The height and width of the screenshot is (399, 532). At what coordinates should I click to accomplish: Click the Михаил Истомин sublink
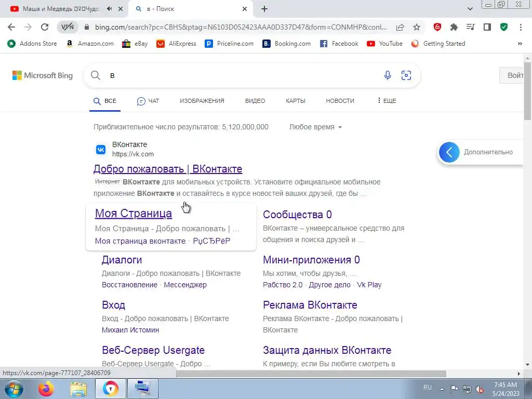click(130, 330)
